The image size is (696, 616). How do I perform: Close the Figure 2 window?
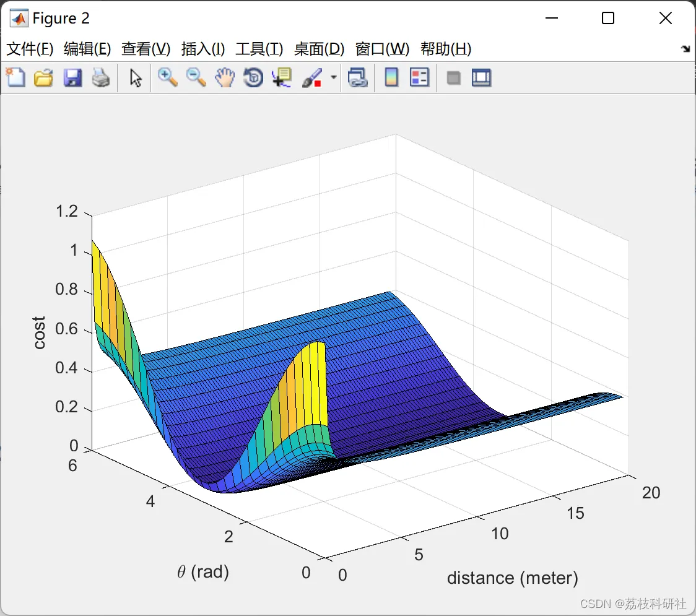(666, 18)
